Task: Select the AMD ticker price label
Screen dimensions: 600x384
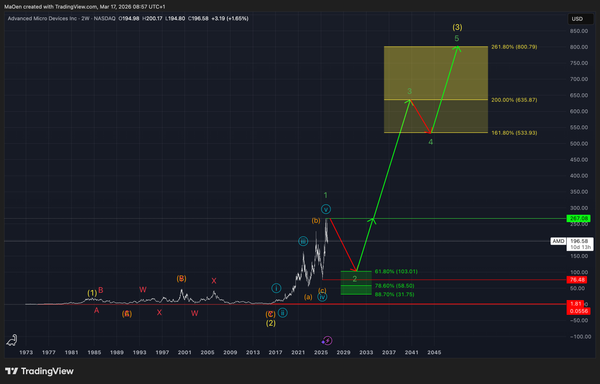Action: (558, 241)
